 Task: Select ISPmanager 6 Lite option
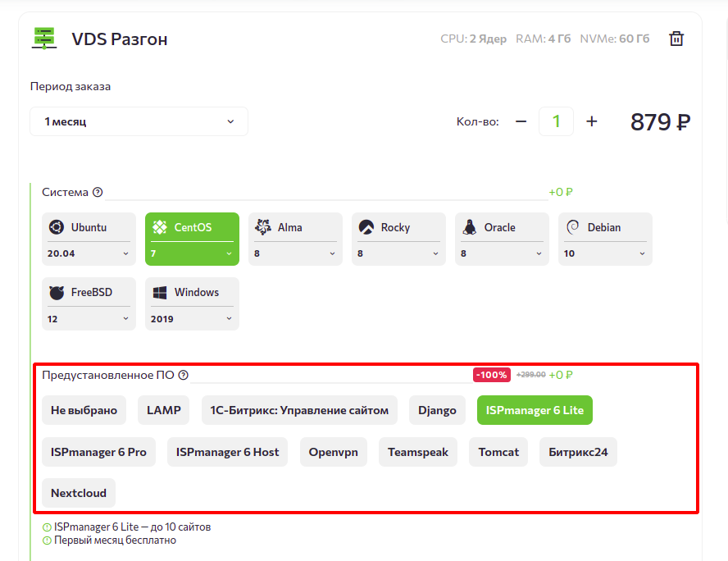pos(535,410)
